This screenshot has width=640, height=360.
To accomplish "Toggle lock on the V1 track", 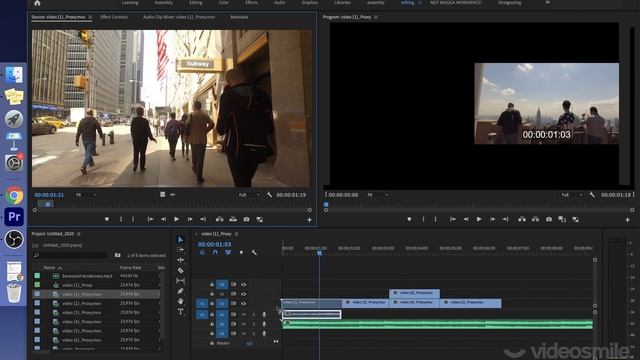I will (x=212, y=303).
